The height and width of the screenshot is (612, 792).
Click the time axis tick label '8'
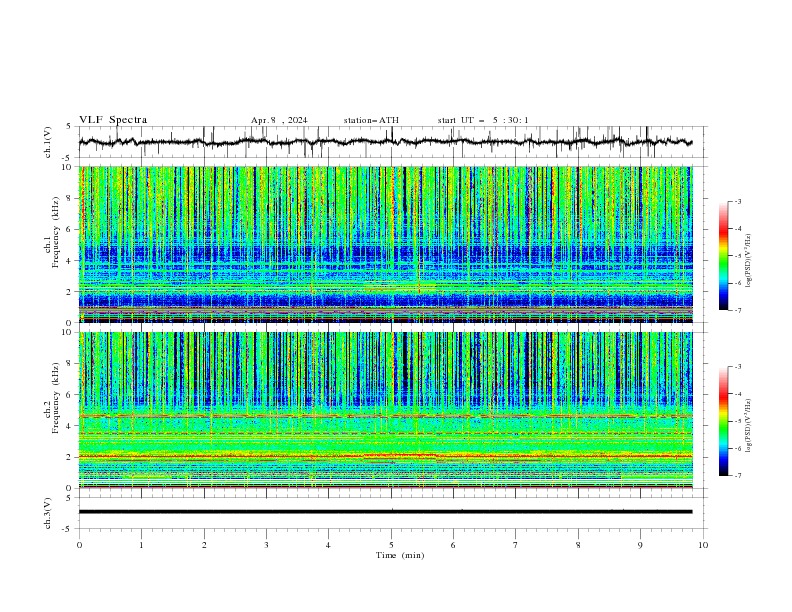click(x=578, y=545)
